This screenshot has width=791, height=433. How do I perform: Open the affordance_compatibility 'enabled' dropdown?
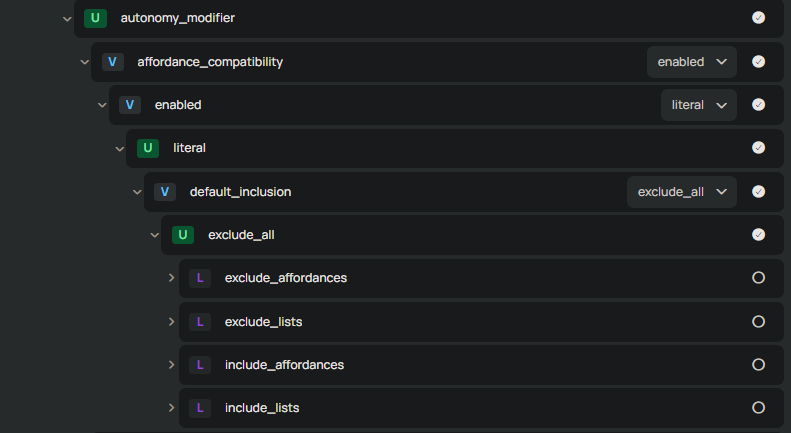click(x=691, y=62)
